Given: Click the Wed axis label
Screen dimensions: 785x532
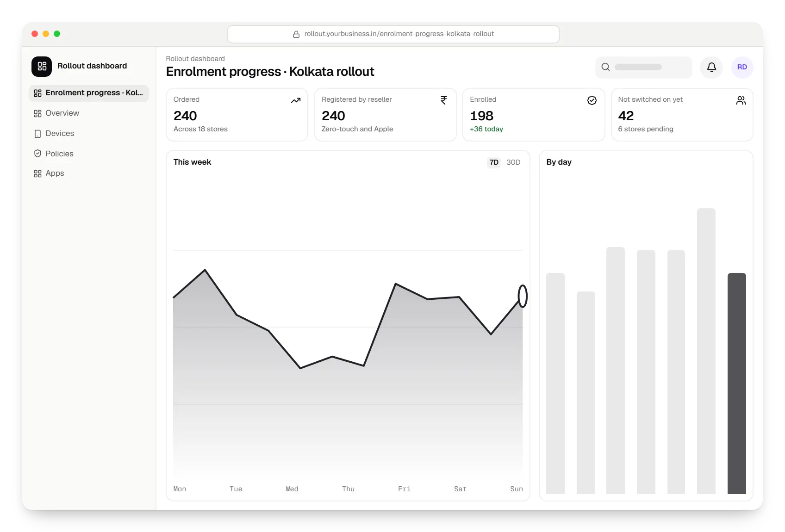Looking at the screenshot, I should (x=292, y=489).
